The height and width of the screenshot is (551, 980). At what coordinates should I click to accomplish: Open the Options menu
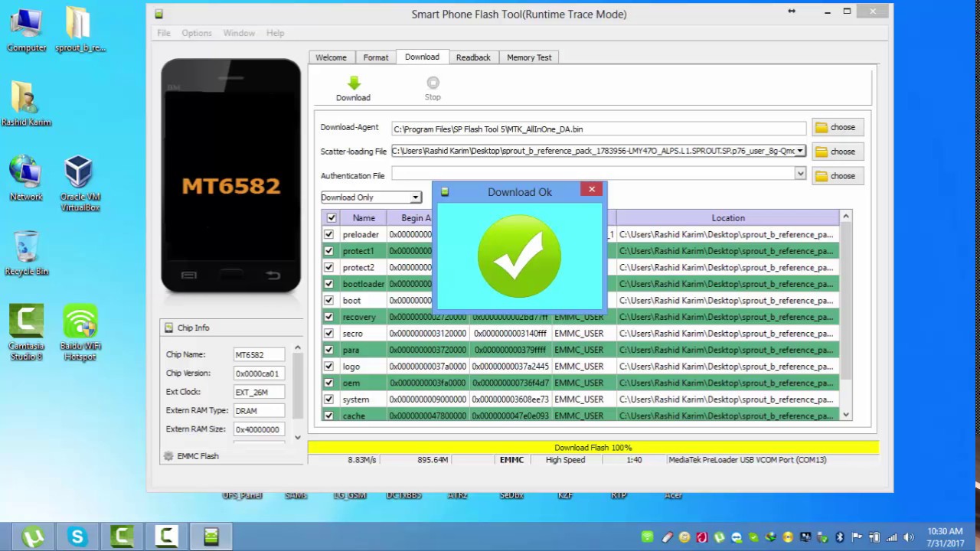click(x=197, y=33)
